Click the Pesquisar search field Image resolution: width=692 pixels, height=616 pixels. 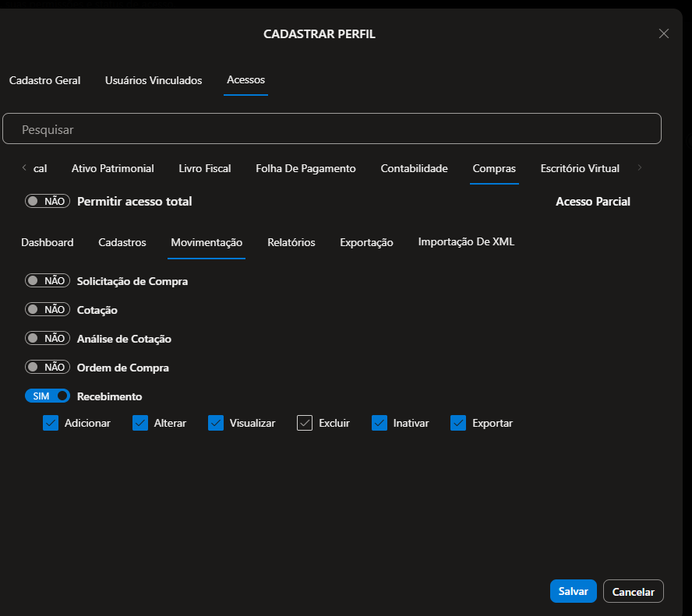331,129
